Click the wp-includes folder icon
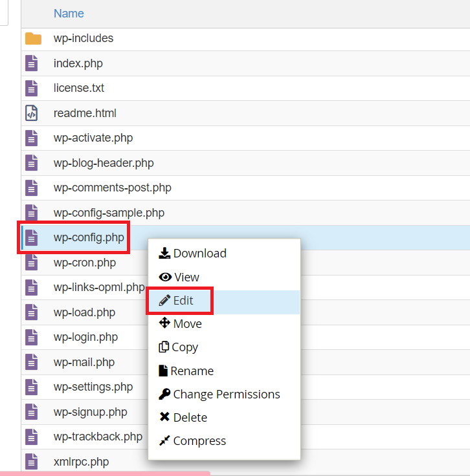Viewport: 470px width, 476px height. click(33, 39)
